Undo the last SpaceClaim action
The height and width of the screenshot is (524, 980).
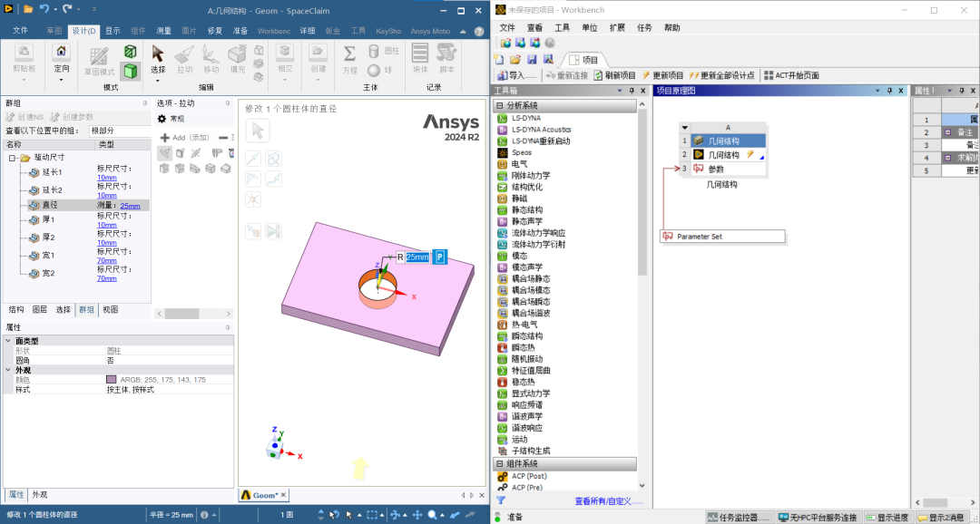click(44, 9)
